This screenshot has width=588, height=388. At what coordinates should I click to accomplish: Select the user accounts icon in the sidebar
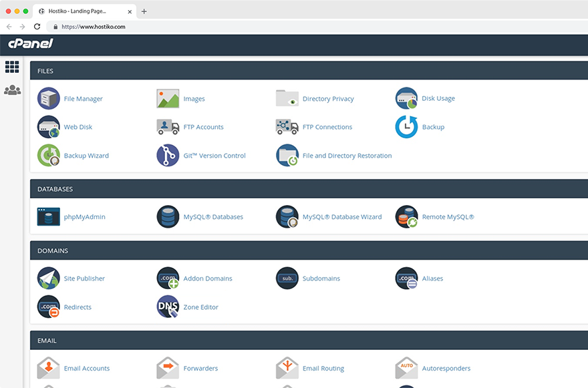click(11, 90)
